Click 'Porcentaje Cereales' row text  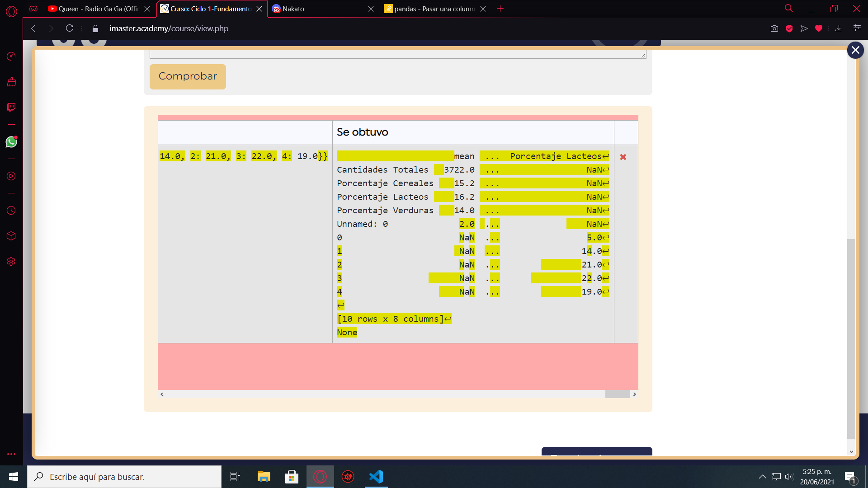point(385,183)
